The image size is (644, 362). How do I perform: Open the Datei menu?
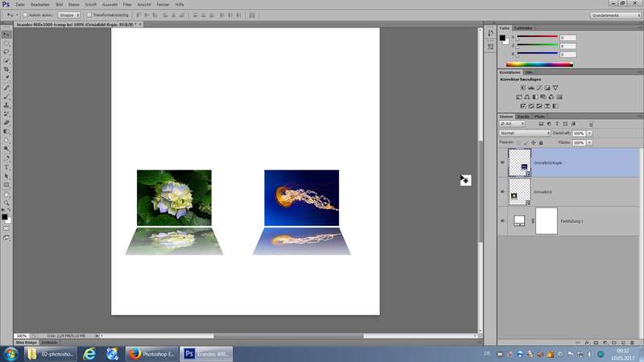point(20,5)
